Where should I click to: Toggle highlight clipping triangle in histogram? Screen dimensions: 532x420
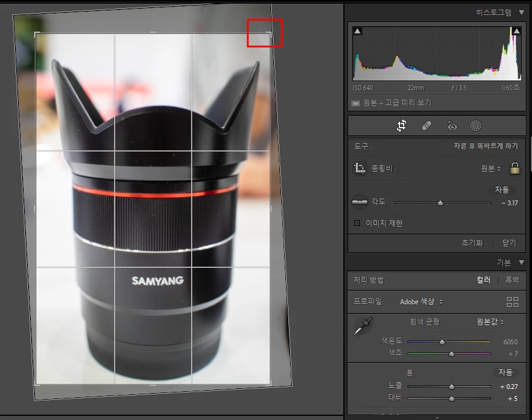[x=516, y=31]
